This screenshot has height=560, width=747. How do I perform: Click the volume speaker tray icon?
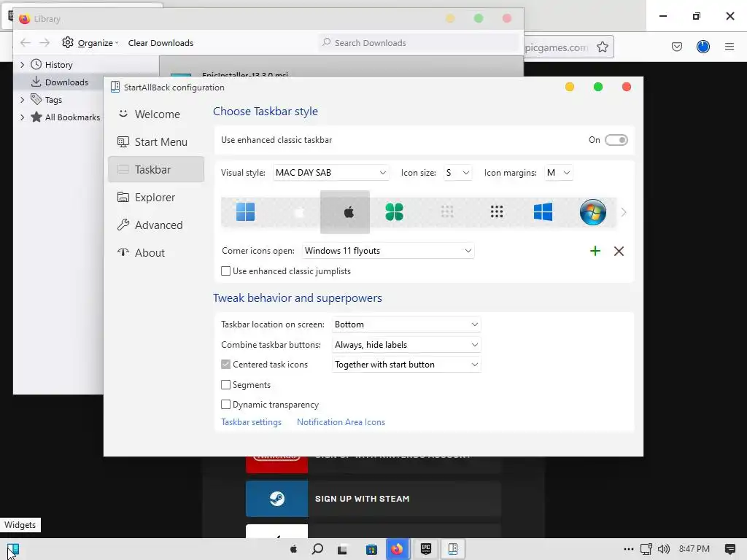664,549
